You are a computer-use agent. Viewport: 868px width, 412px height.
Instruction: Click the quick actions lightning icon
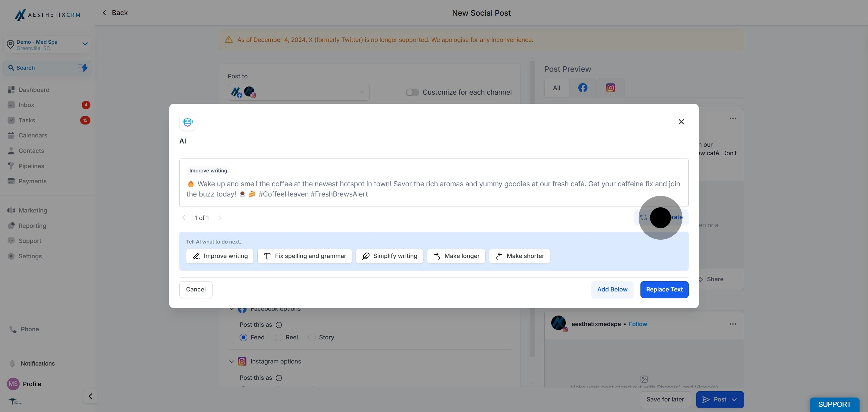click(x=83, y=68)
